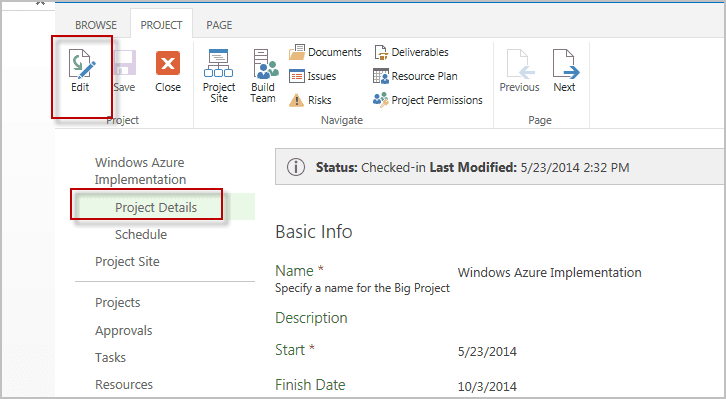
Task: Open the Windows Azure Implementation link in the sidebar
Action: point(140,171)
